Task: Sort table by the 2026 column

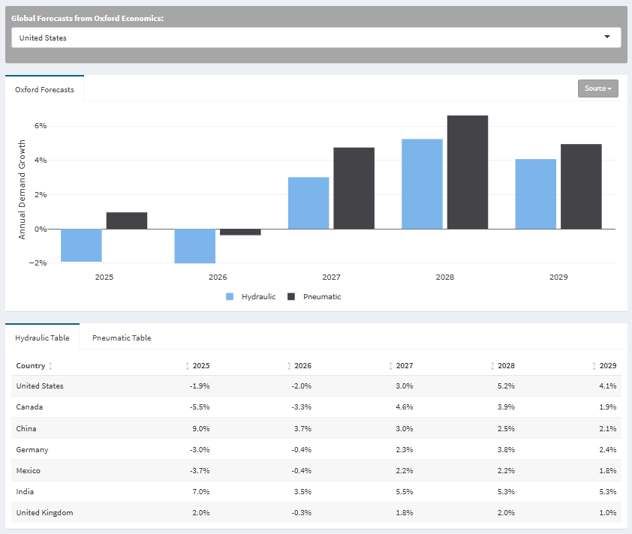Action: [290, 366]
